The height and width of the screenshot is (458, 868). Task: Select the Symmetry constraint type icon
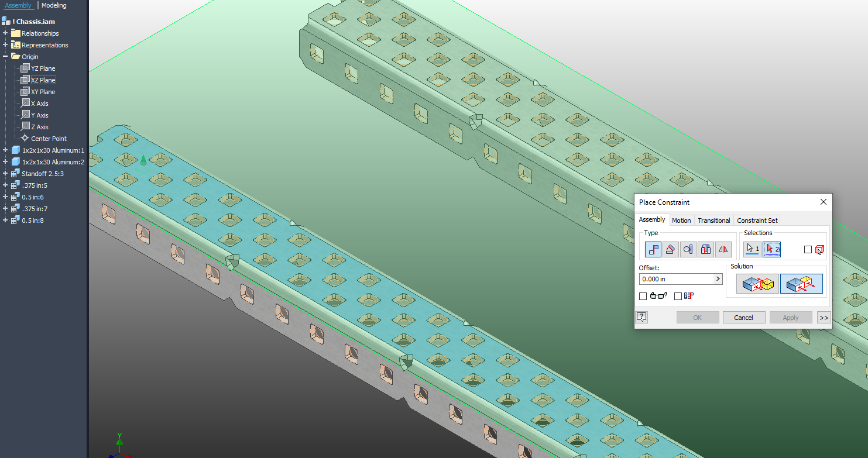[x=723, y=250]
